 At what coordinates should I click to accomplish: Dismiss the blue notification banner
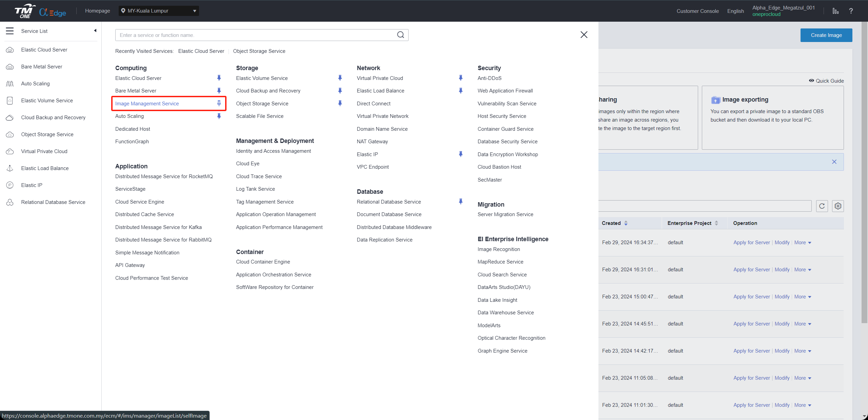click(x=834, y=162)
